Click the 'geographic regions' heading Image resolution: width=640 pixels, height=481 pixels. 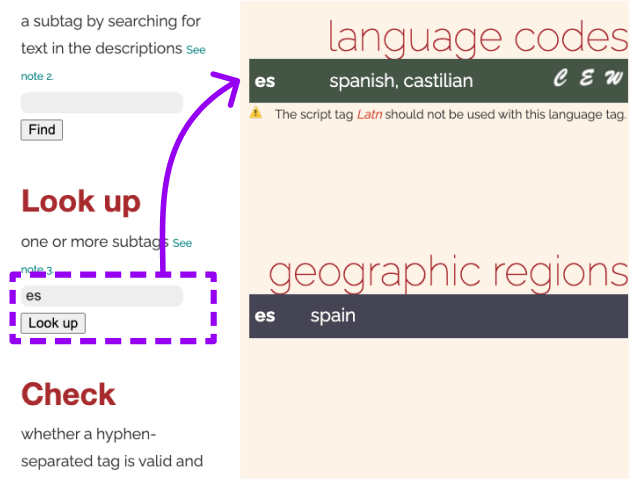448,273
